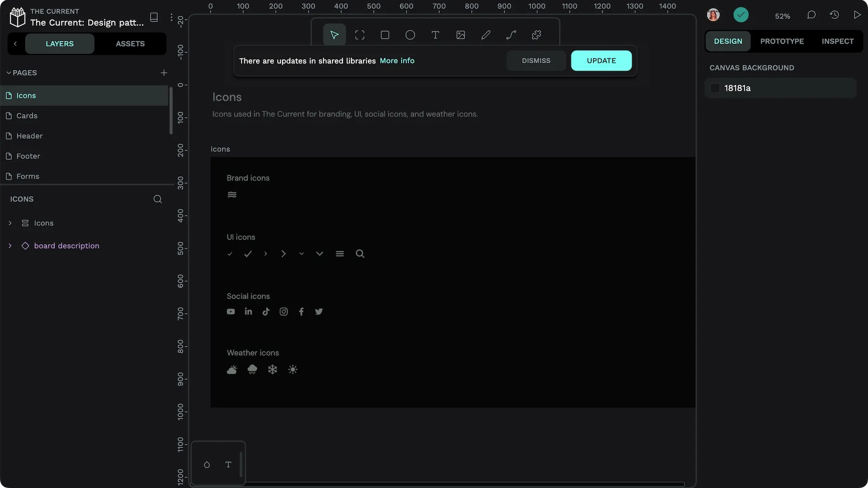The image size is (868, 488).
Task: Click the search magnifier UI icon on canvas
Action: (x=360, y=253)
